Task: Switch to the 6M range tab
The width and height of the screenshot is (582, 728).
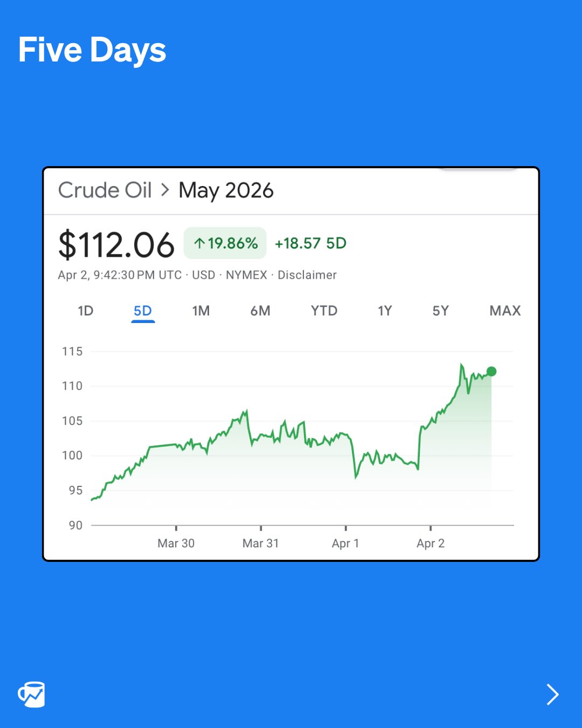Action: [260, 311]
